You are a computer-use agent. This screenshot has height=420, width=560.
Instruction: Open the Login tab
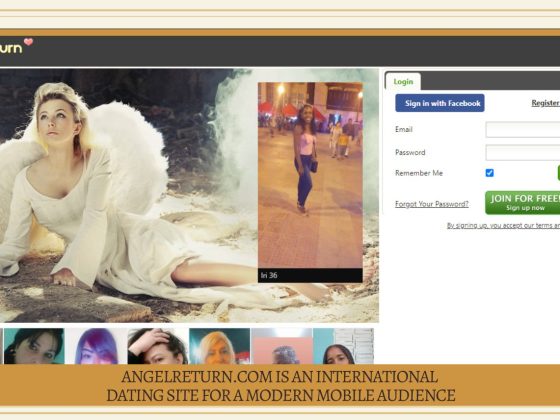tap(403, 82)
